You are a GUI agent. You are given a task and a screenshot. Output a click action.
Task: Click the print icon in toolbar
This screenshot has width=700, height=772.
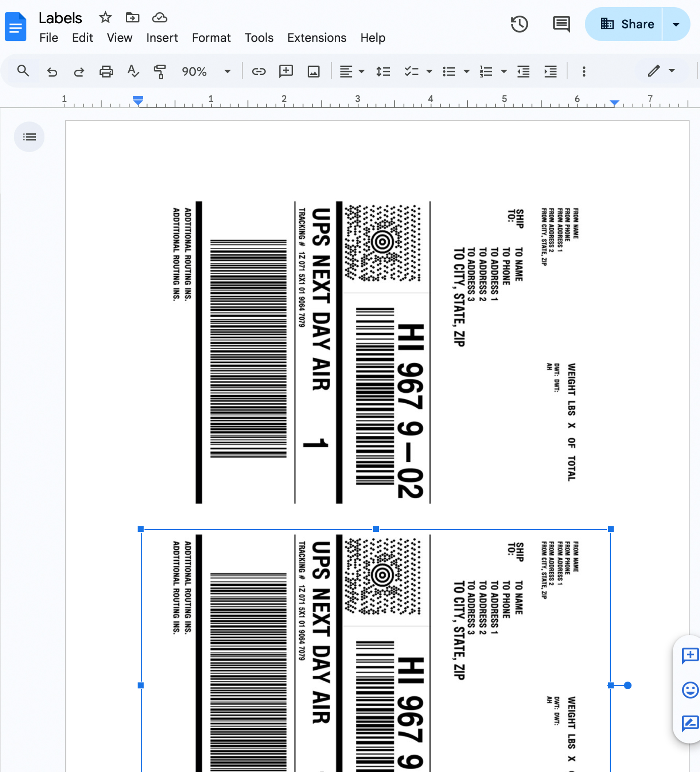pyautogui.click(x=106, y=72)
